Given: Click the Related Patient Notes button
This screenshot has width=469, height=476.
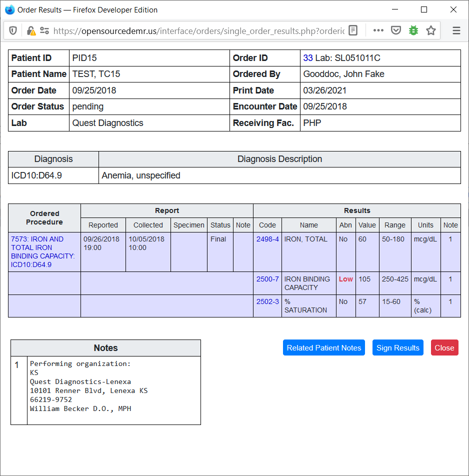Looking at the screenshot, I should point(323,347).
